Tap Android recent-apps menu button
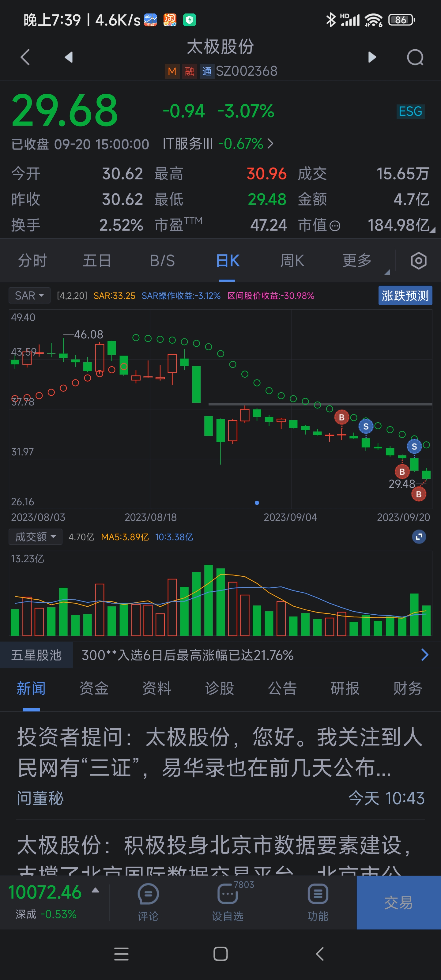The width and height of the screenshot is (441, 980). [121, 954]
